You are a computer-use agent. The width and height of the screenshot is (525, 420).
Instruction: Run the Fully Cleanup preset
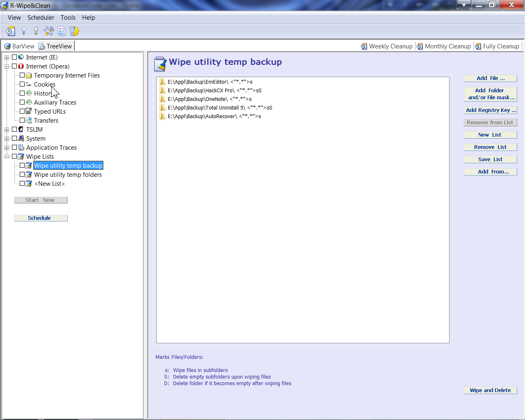coord(498,46)
